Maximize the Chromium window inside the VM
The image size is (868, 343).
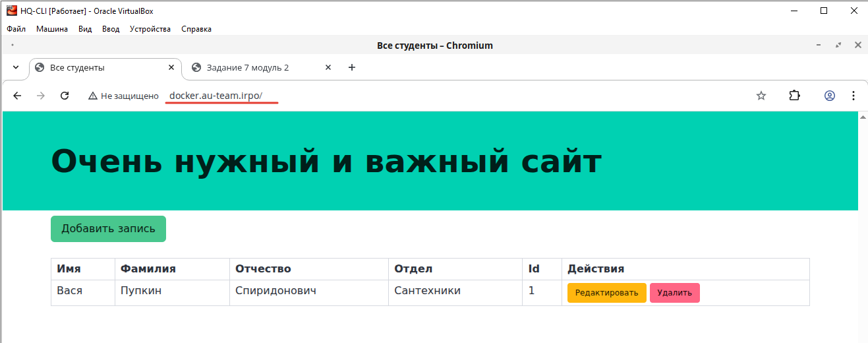click(x=838, y=46)
